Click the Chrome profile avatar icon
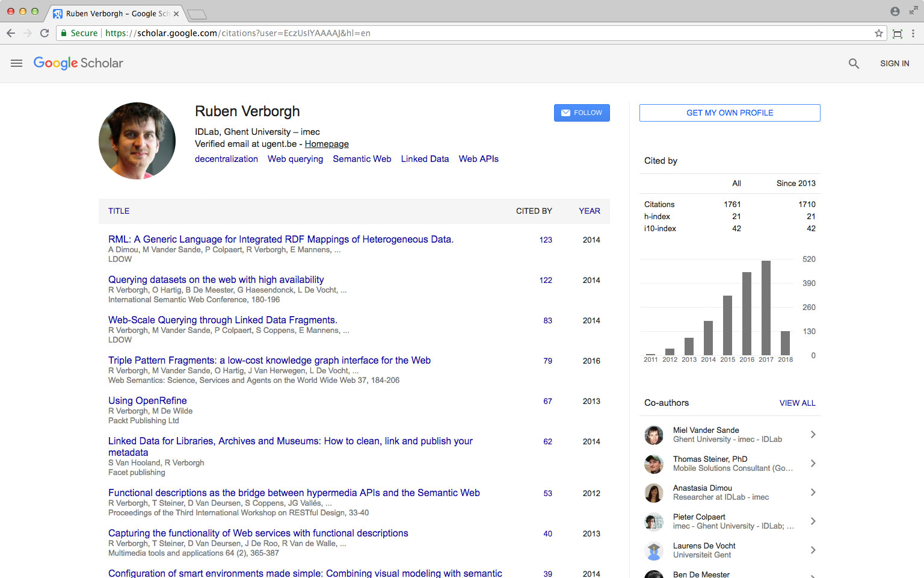This screenshot has width=924, height=578. (x=895, y=11)
